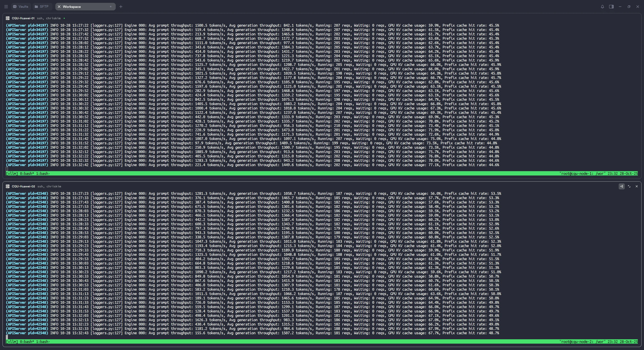Toggle broadcast input on CQU-Huawei-02 pane
This screenshot has width=644, height=350.
click(622, 186)
